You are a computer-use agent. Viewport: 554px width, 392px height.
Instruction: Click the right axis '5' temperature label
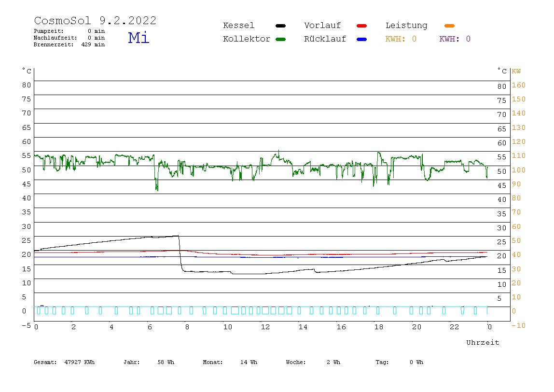tap(499, 298)
